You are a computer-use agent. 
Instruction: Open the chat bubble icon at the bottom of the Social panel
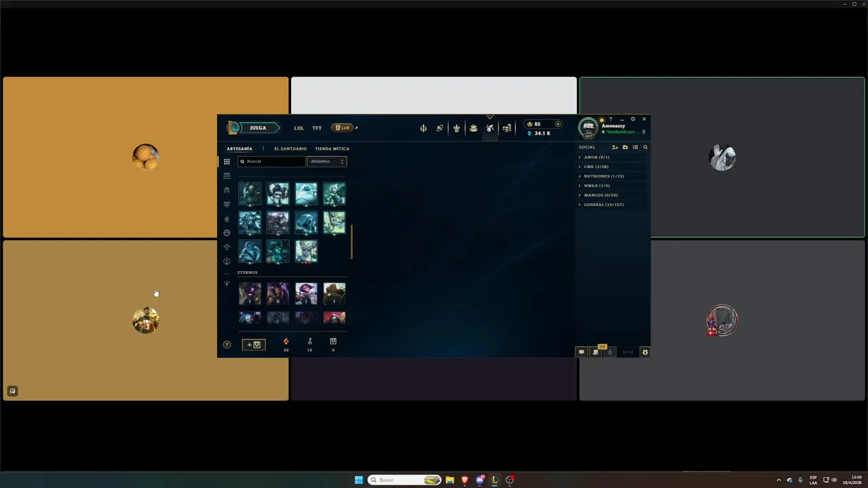(581, 352)
